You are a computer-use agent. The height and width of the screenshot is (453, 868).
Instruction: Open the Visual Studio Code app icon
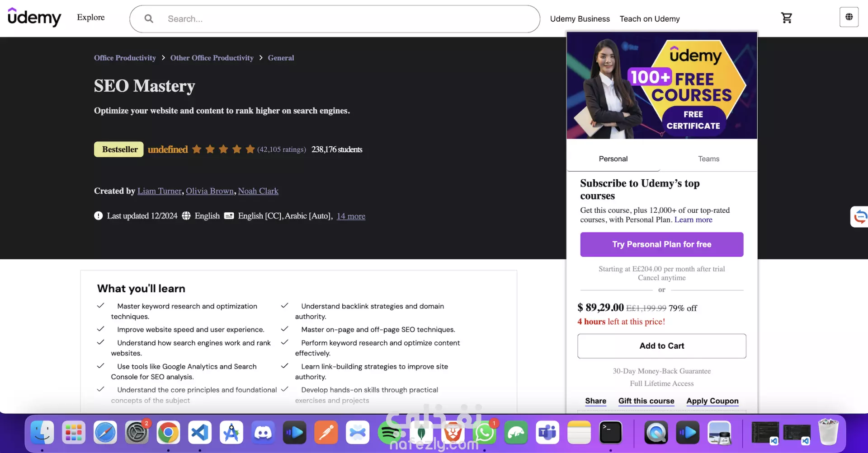(200, 433)
